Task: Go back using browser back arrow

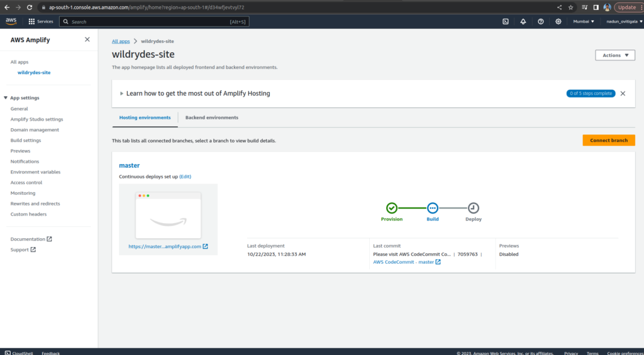Action: 7,8
